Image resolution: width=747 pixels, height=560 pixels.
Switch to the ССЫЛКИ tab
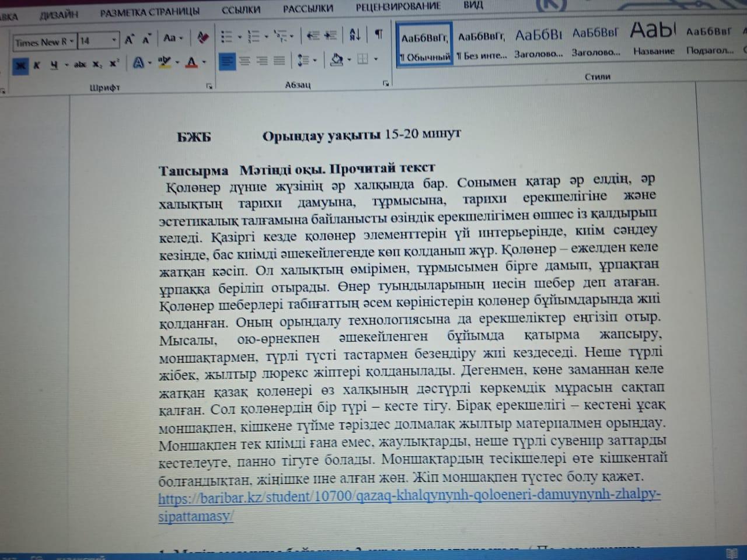tap(241, 10)
